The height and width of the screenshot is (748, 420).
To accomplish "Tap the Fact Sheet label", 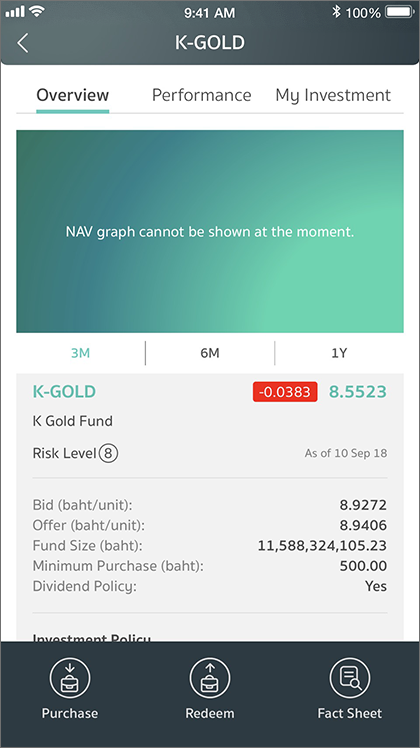I will click(x=350, y=713).
